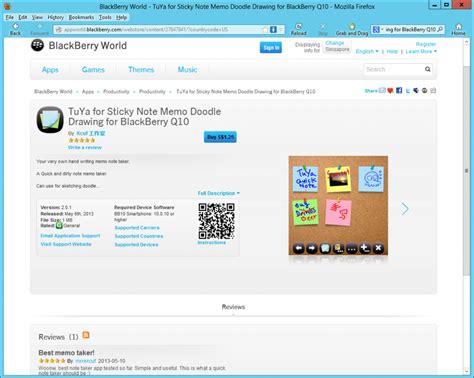Open the Tools menu

tap(105, 17)
